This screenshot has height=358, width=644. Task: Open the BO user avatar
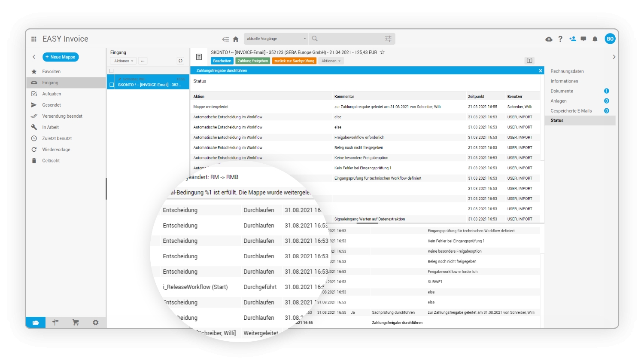[610, 39]
